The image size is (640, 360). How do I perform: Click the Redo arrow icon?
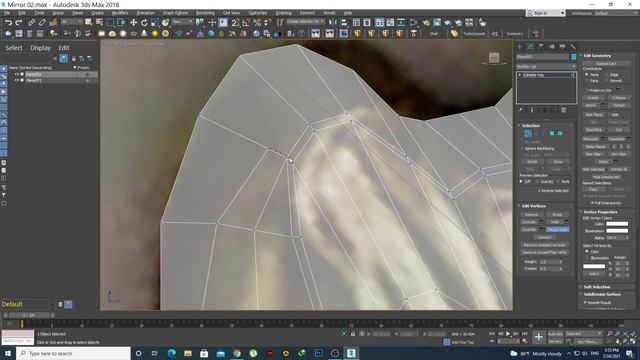(19, 22)
